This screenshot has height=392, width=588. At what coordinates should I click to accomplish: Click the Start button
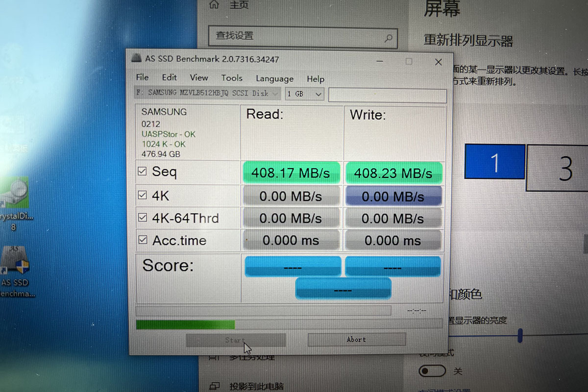[x=236, y=340]
